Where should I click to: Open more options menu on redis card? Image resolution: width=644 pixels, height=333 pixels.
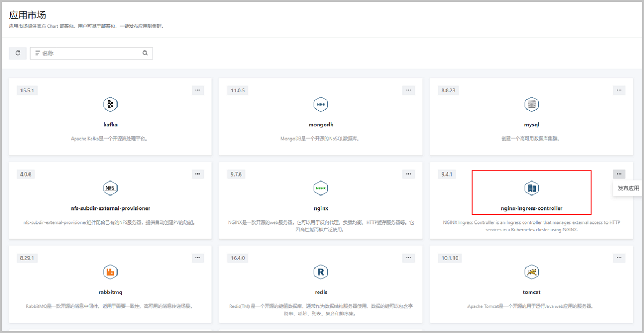(409, 258)
